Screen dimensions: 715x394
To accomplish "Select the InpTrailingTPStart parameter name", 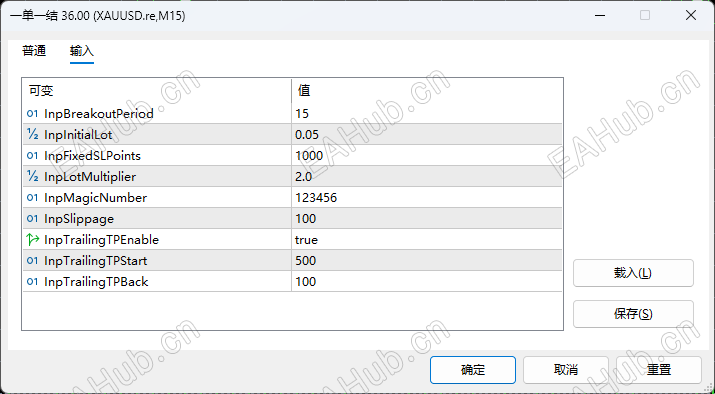I will click(95, 260).
